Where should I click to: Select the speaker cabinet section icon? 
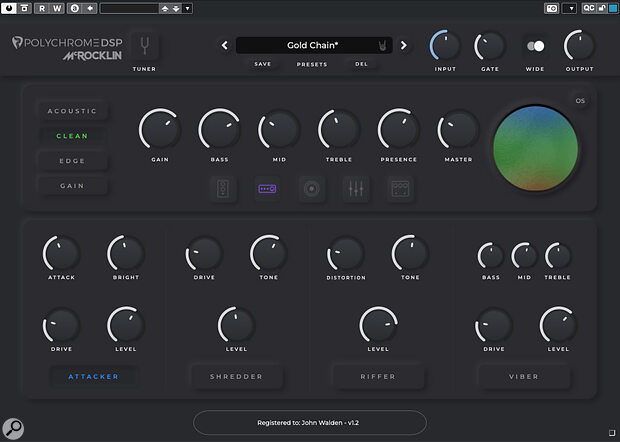pyautogui.click(x=312, y=189)
